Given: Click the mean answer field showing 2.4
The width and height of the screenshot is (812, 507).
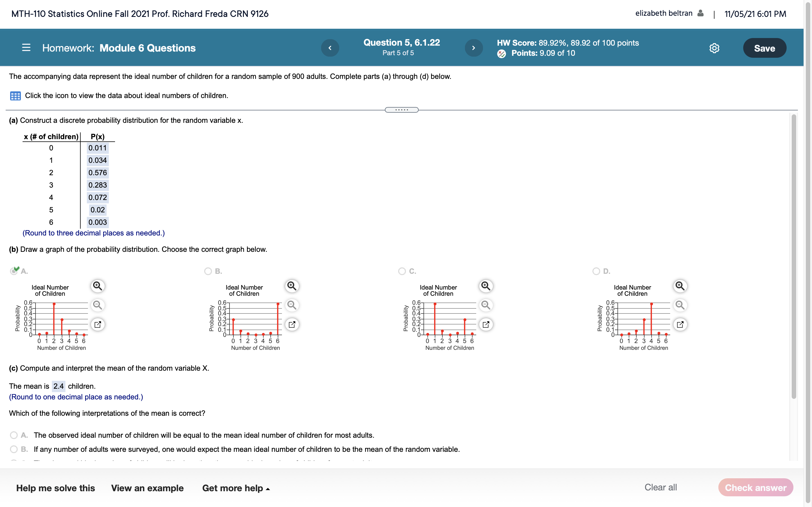Looking at the screenshot, I should pos(58,386).
